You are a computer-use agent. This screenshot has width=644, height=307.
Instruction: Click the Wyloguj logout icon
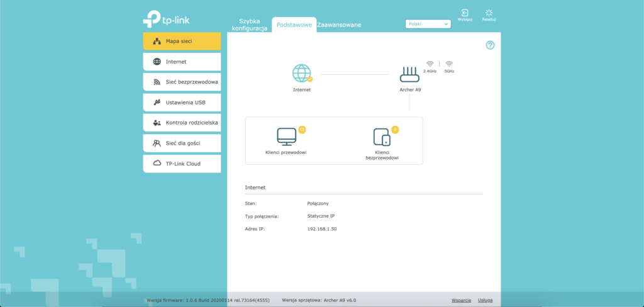click(465, 13)
